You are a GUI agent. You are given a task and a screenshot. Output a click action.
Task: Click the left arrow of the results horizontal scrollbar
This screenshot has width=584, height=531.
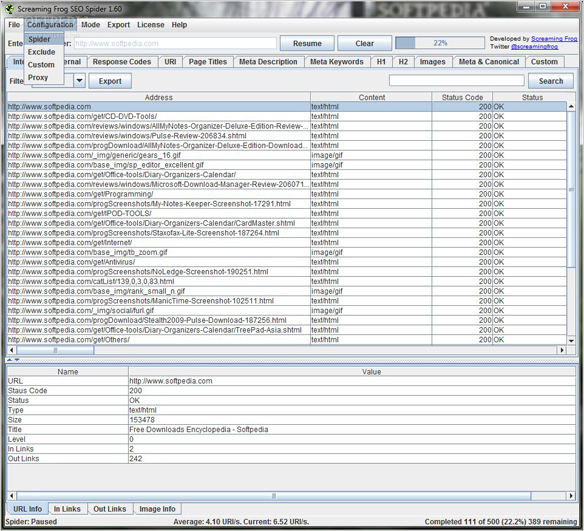(12, 350)
